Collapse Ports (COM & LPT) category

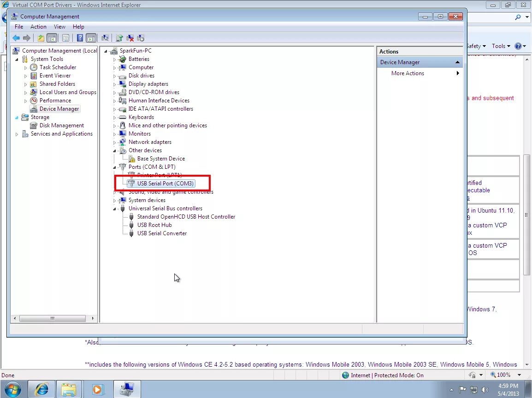tap(114, 167)
